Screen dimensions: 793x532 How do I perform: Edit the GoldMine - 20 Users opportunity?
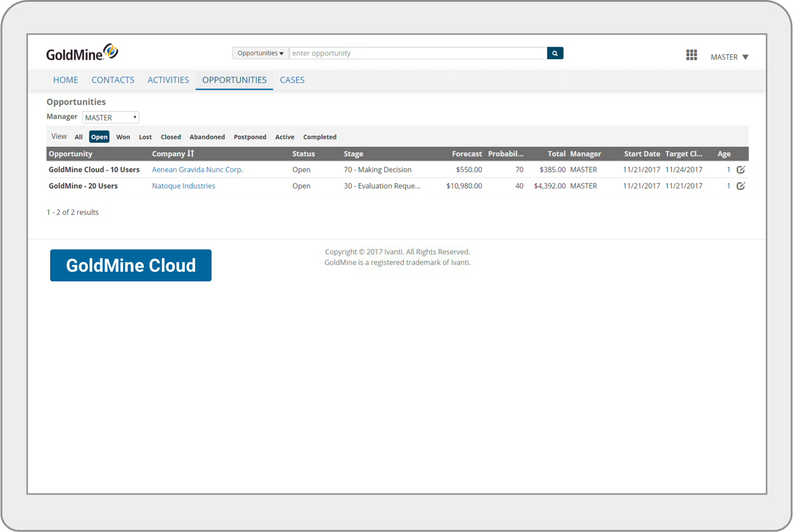pyautogui.click(x=740, y=186)
